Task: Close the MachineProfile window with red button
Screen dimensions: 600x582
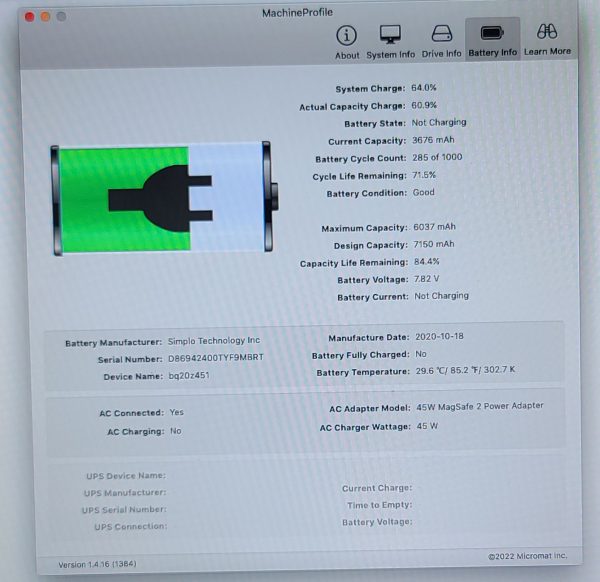Action: tap(28, 17)
